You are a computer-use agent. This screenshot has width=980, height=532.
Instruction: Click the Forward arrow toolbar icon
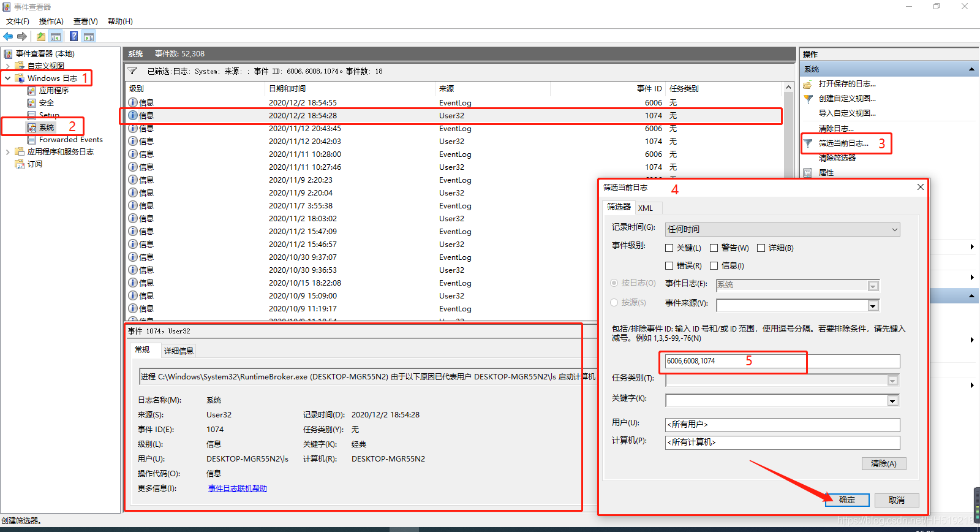tap(22, 36)
